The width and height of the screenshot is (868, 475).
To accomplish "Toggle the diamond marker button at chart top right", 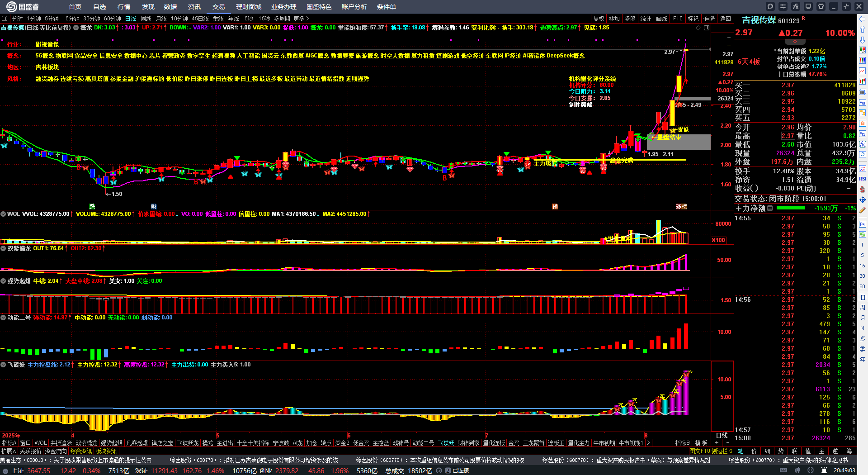I will pyautogui.click(x=698, y=28).
